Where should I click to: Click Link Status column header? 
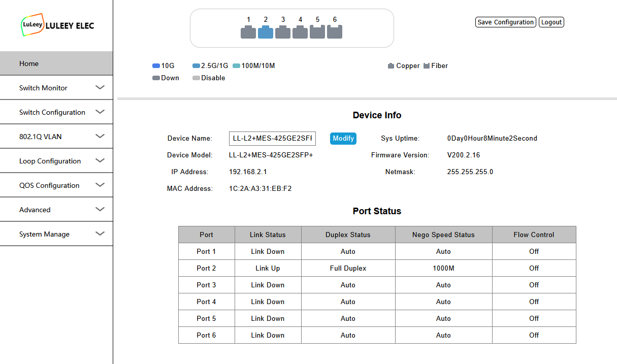coord(268,235)
